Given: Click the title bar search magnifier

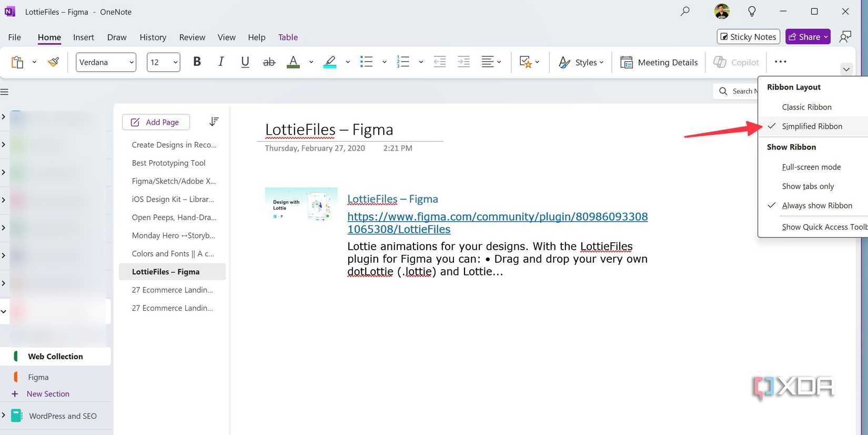Looking at the screenshot, I should tap(685, 11).
